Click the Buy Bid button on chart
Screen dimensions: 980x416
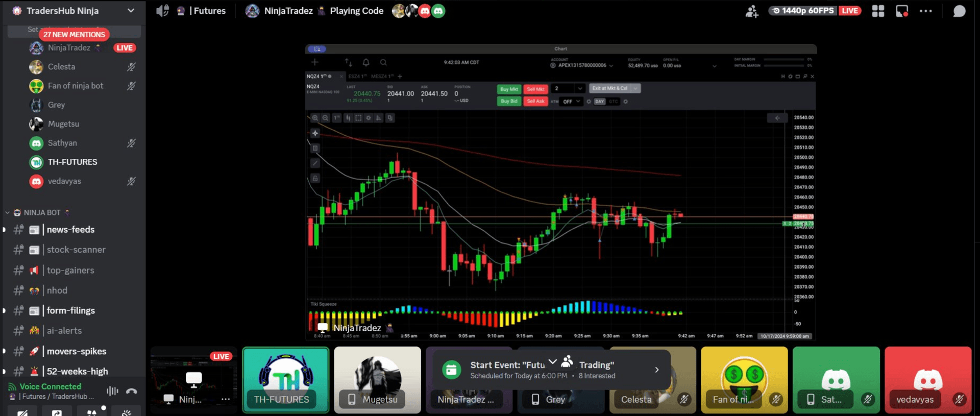pos(509,101)
